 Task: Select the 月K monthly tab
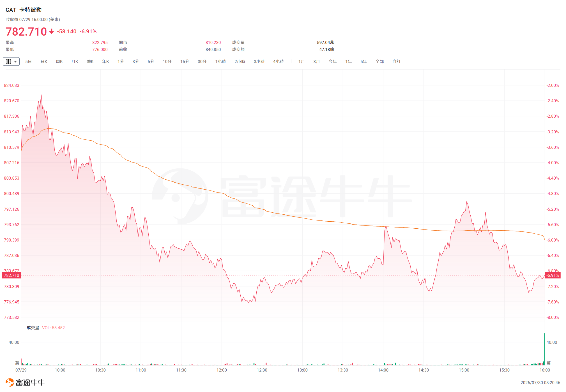tap(75, 61)
